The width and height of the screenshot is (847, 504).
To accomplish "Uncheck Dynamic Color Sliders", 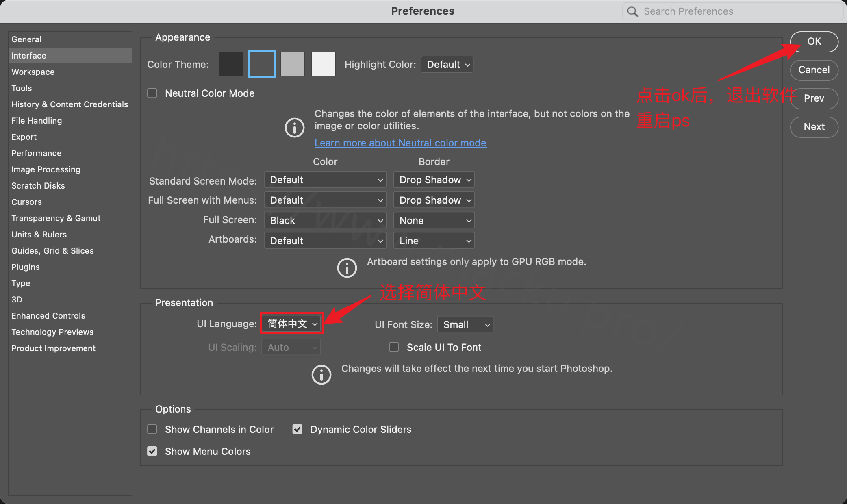I will [297, 429].
